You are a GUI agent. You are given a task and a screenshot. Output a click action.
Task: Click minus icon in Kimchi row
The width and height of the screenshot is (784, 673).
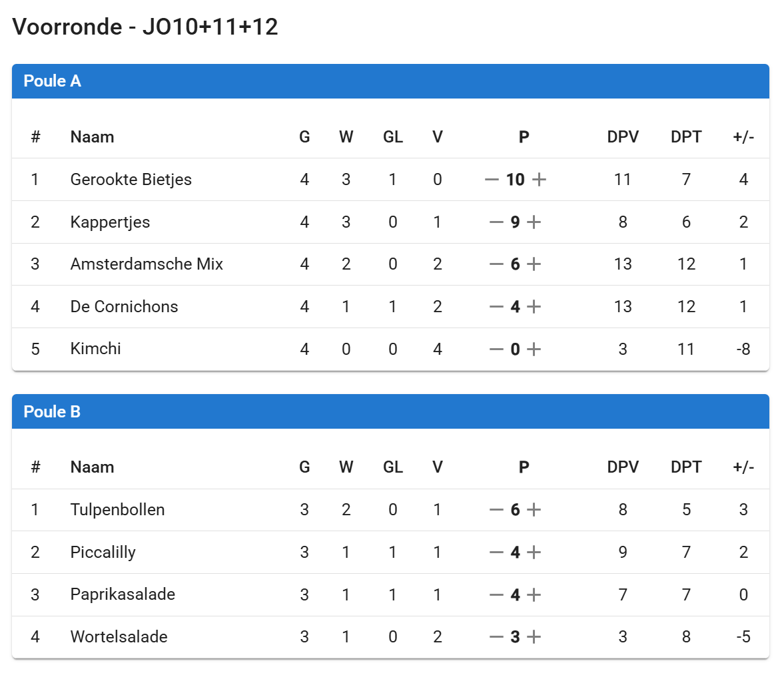tap(496, 349)
